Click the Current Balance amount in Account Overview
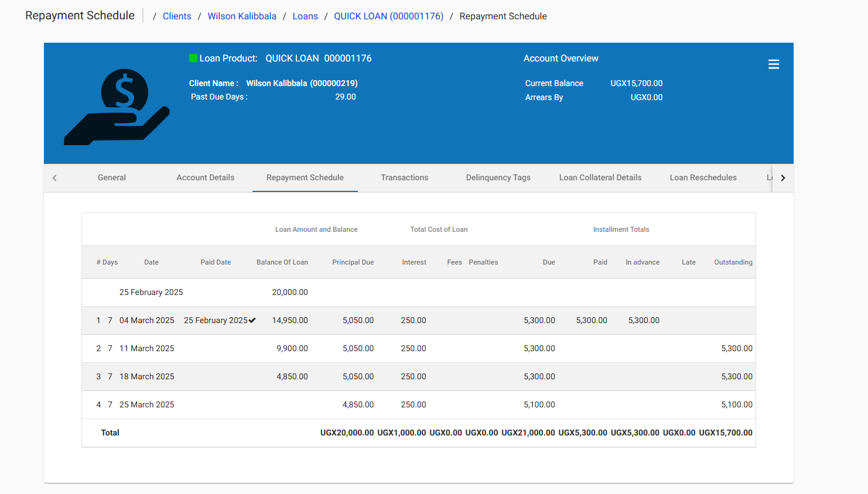This screenshot has height=494, width=868. (x=637, y=83)
